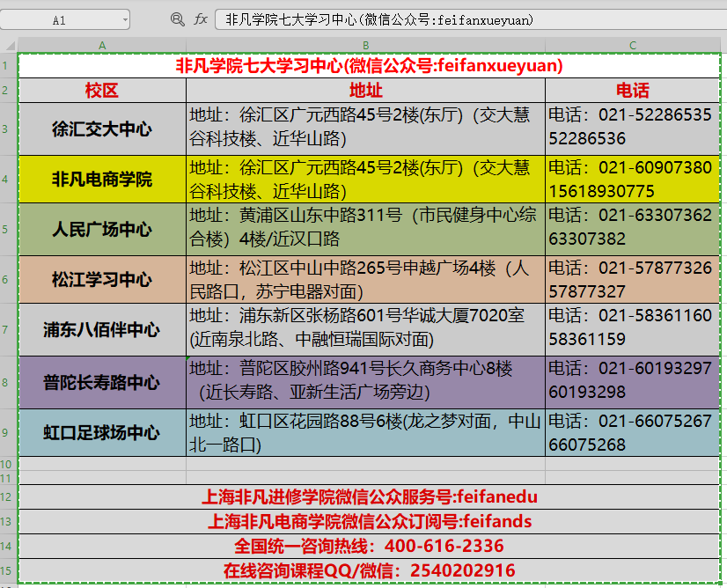This screenshot has width=727, height=588.
Task: Select column B header
Action: (365, 46)
